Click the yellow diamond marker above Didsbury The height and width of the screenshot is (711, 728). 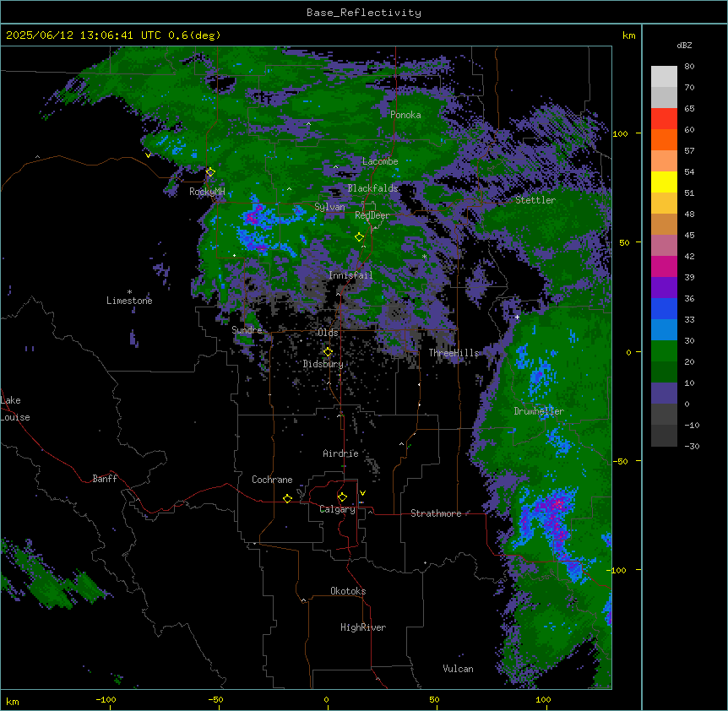[x=328, y=352]
